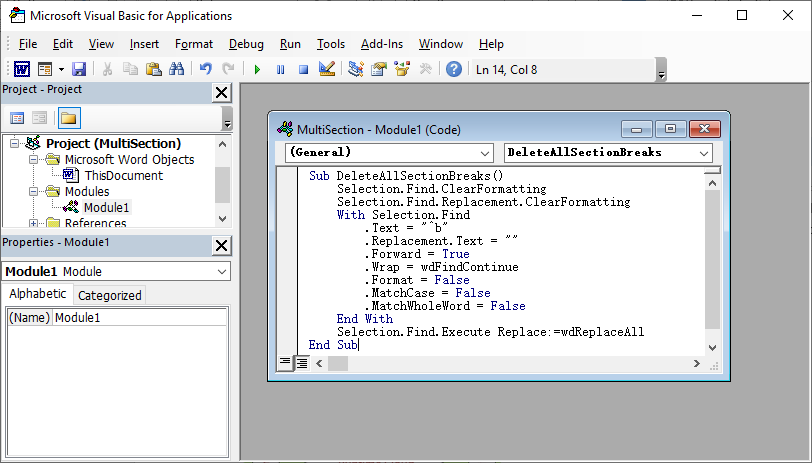Open Properties Window toolbar icon
The image size is (812, 463).
click(379, 69)
